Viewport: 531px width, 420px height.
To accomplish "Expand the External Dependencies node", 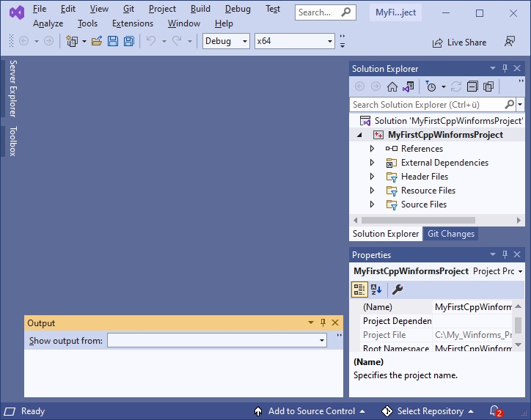I will click(372, 163).
